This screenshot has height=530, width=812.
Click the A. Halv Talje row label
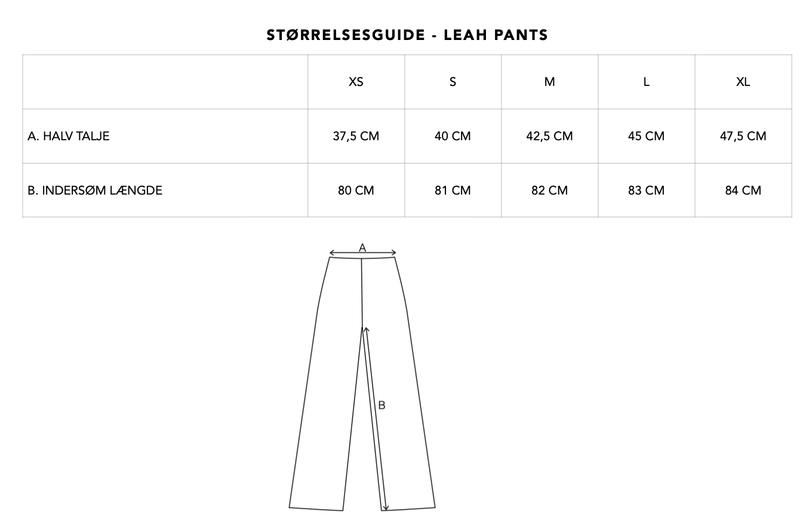click(69, 136)
